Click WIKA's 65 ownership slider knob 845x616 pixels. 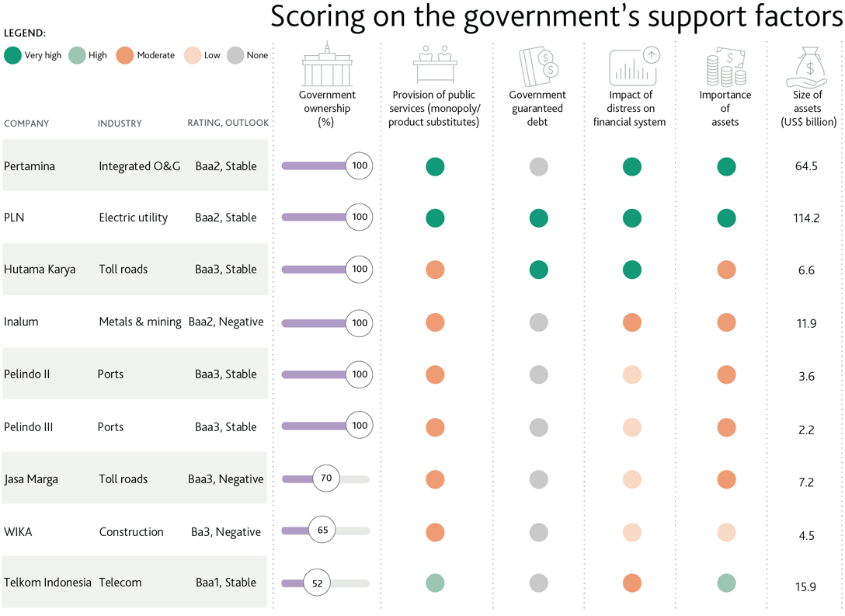click(323, 531)
